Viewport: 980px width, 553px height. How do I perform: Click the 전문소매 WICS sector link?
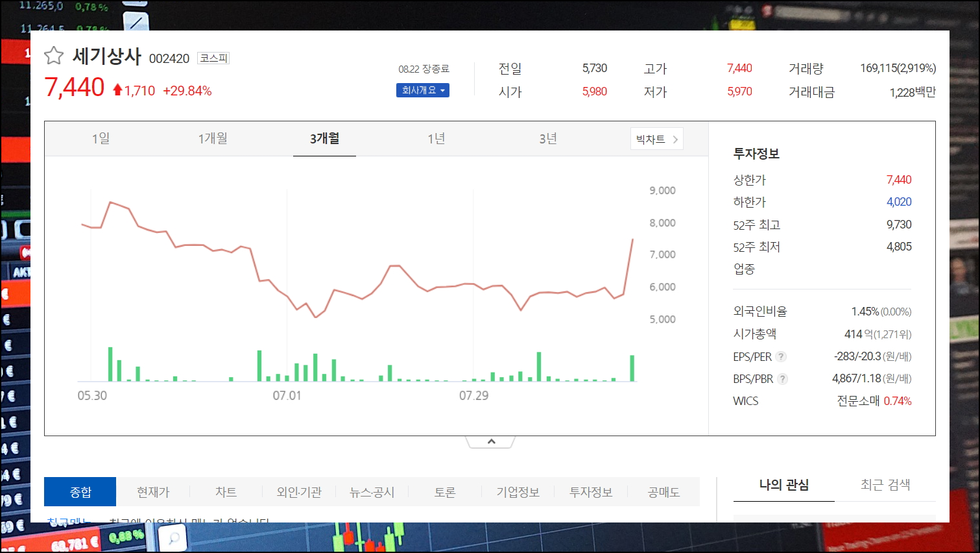pyautogui.click(x=857, y=401)
